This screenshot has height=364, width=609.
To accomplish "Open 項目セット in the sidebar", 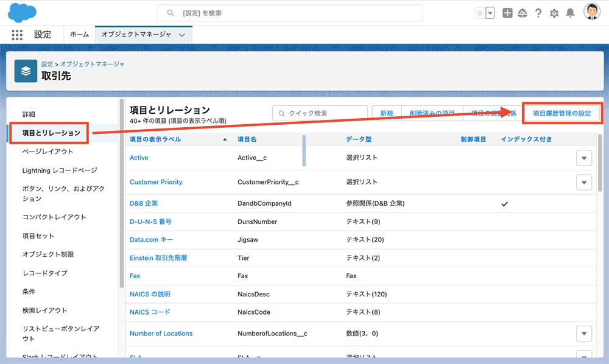I will (x=38, y=236).
